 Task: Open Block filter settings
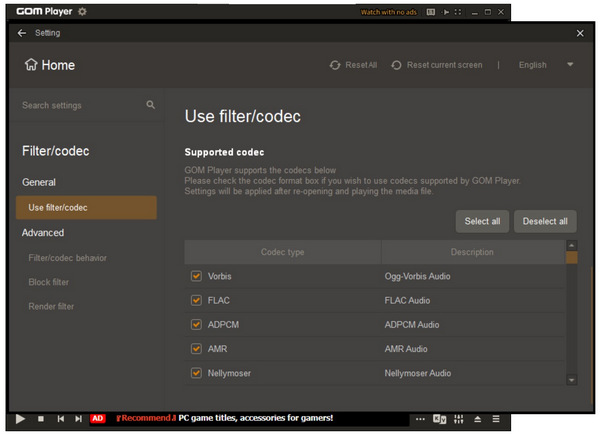(x=49, y=282)
